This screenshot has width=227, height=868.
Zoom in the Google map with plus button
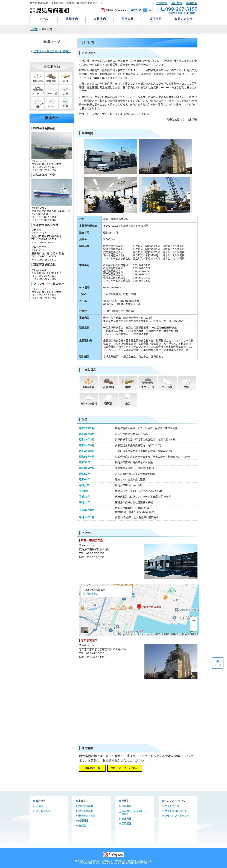pos(194,620)
